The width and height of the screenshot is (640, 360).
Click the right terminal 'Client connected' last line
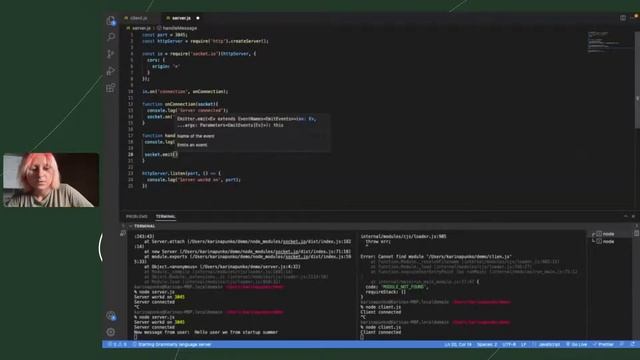[x=381, y=332]
